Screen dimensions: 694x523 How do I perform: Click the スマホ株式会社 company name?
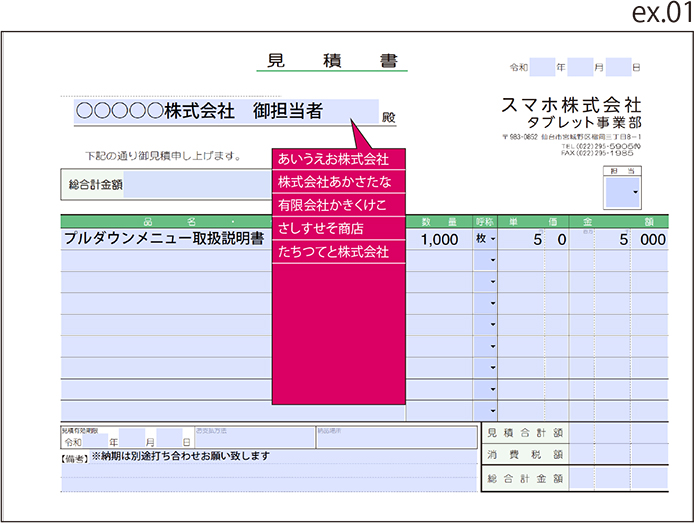click(571, 105)
